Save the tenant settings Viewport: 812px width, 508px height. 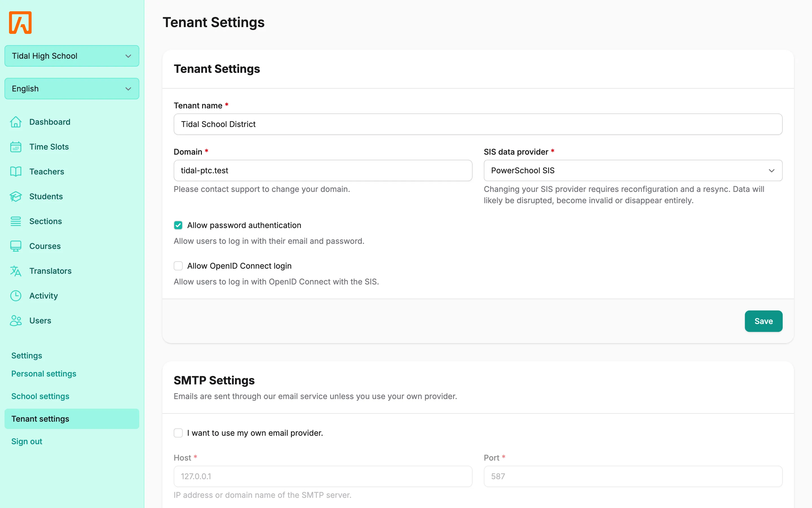tap(763, 321)
